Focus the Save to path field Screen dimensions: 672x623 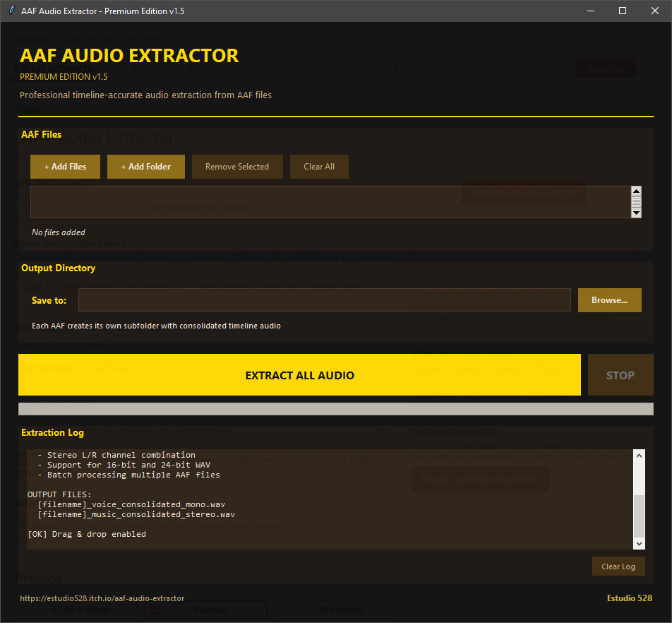[325, 299]
